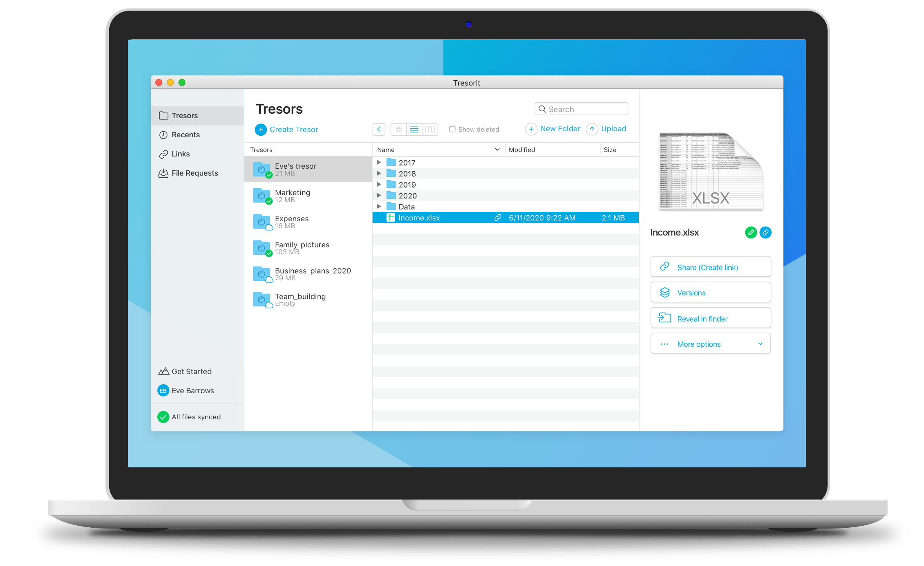Toggle grid view layout icon
This screenshot has width=924, height=566.
(397, 130)
